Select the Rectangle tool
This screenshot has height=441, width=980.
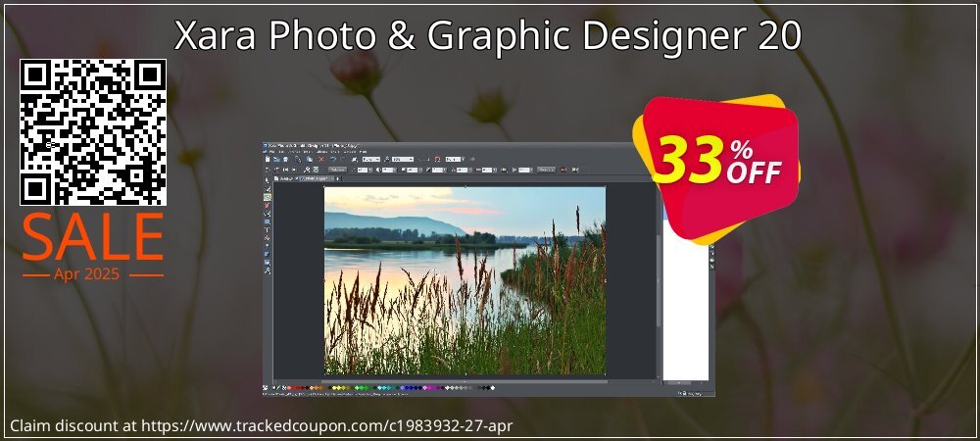click(267, 221)
